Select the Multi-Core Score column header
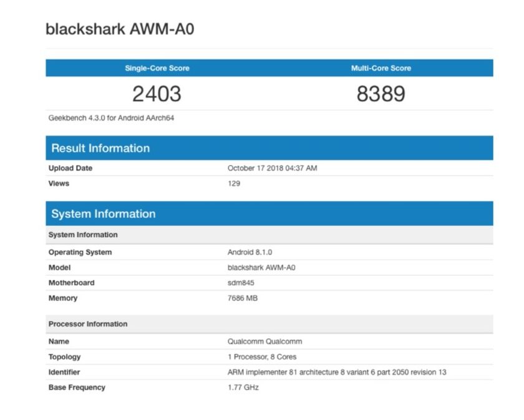The image size is (524, 420). (381, 68)
